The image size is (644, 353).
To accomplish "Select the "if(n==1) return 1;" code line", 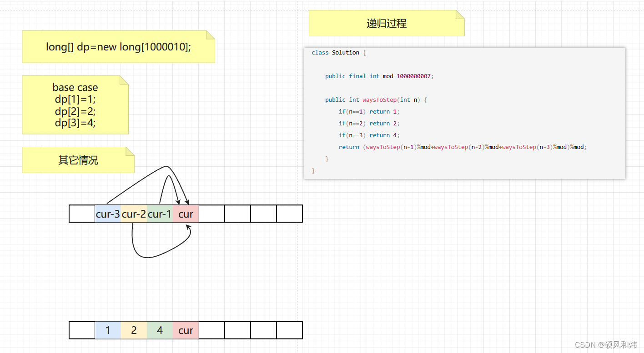I will 369,112.
